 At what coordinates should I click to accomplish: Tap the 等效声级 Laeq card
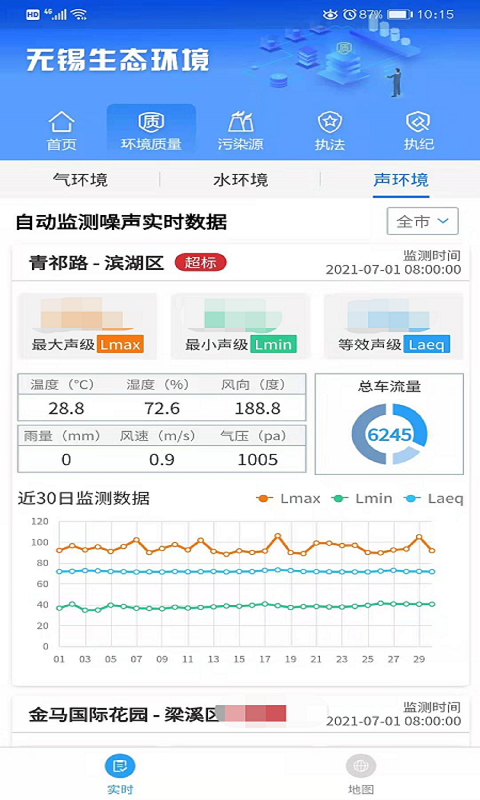(x=393, y=326)
